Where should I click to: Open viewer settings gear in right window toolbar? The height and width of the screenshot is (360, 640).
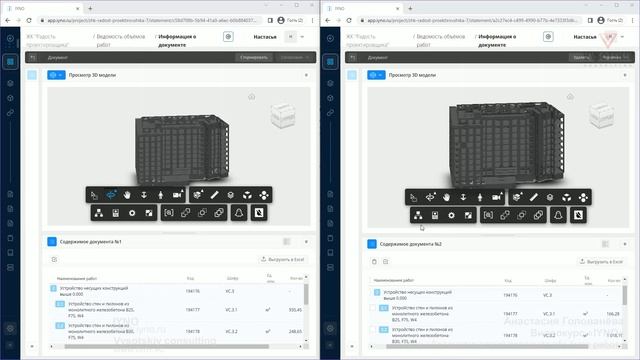click(x=451, y=216)
